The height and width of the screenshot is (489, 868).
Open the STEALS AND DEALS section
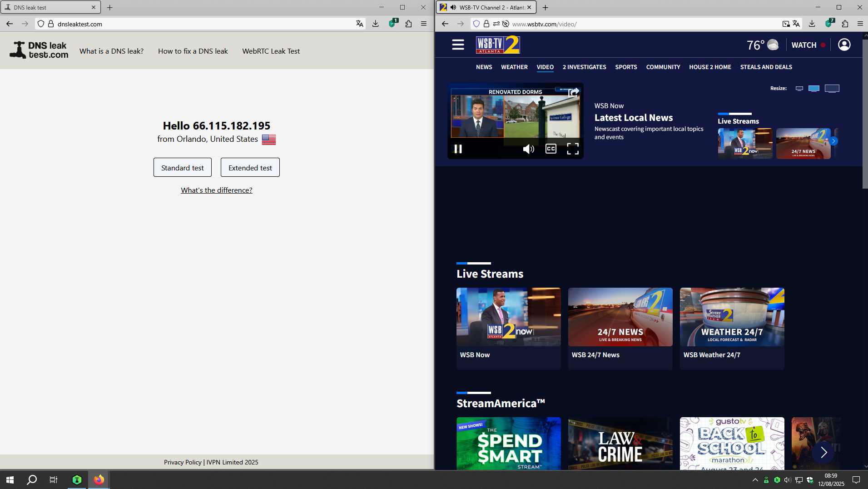coord(766,67)
